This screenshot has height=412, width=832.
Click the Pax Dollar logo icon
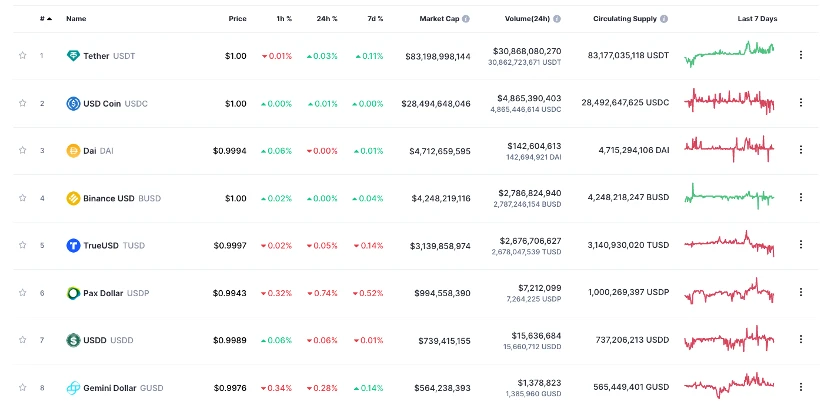73,293
